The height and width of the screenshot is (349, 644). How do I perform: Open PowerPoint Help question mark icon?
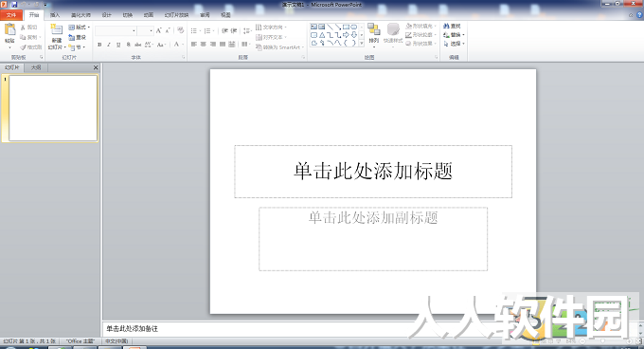click(639, 15)
